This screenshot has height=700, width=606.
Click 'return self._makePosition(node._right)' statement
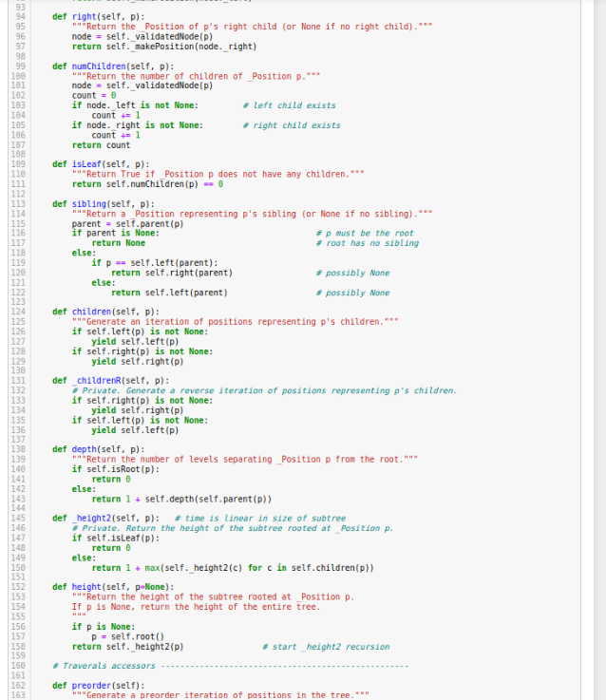[164, 47]
